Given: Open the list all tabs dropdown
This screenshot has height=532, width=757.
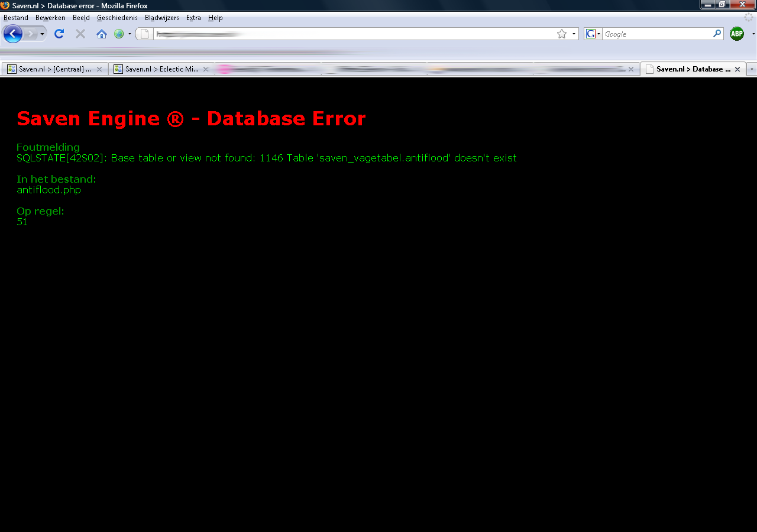Looking at the screenshot, I should (x=752, y=69).
